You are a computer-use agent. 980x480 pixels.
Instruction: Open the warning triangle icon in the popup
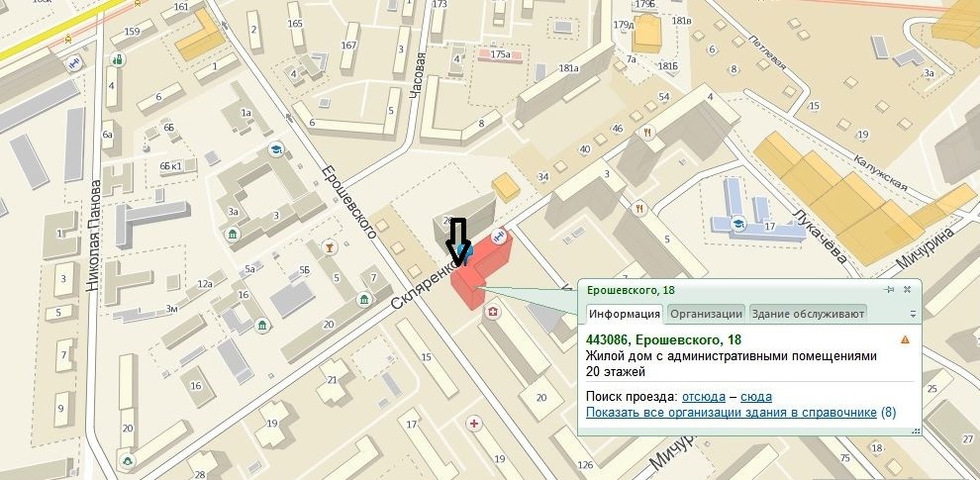pyautogui.click(x=905, y=340)
